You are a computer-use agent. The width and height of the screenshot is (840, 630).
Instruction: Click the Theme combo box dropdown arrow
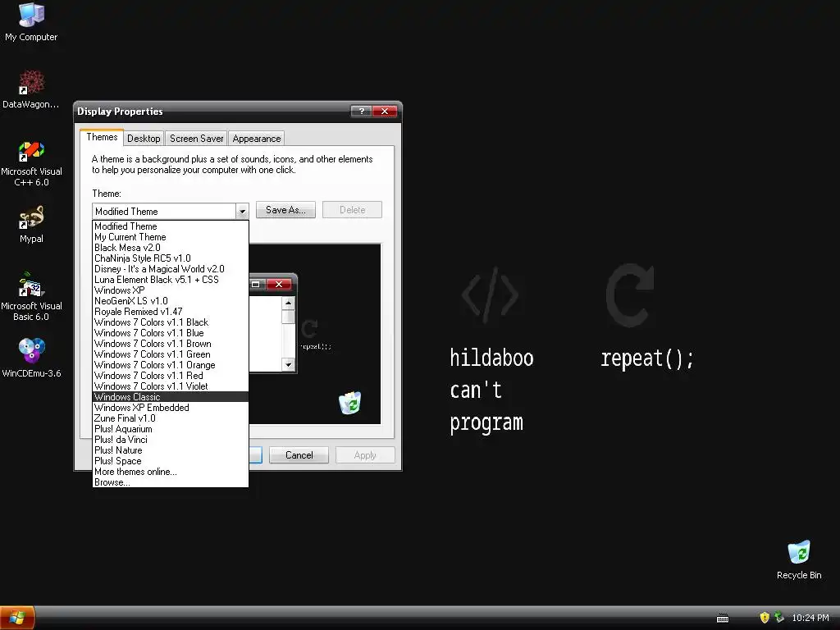coord(242,211)
